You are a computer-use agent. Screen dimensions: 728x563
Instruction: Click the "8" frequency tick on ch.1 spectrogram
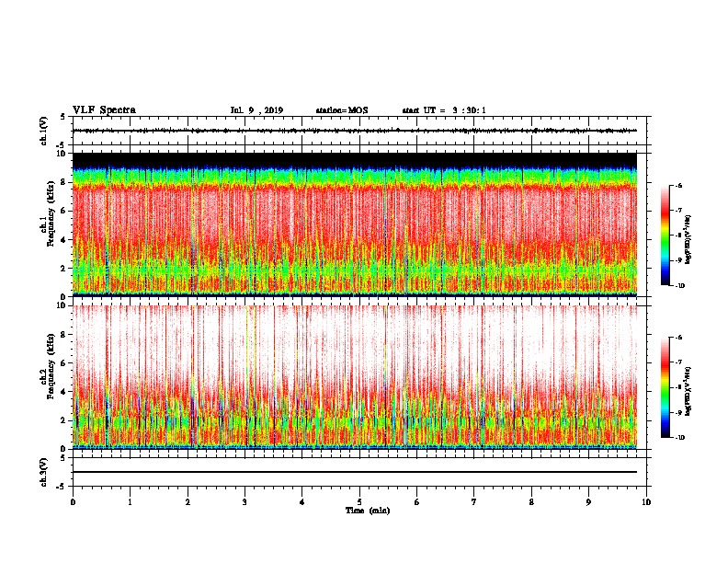63,182
